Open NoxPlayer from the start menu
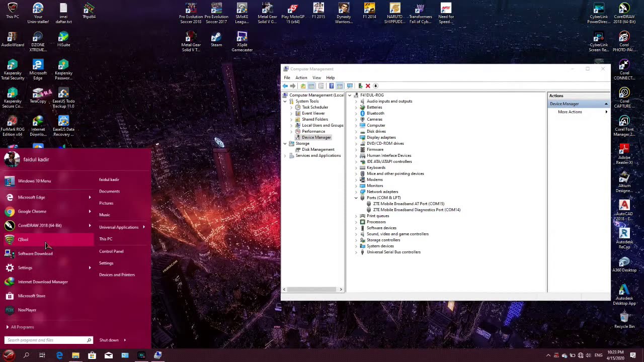Image resolution: width=644 pixels, height=362 pixels. pos(48,310)
